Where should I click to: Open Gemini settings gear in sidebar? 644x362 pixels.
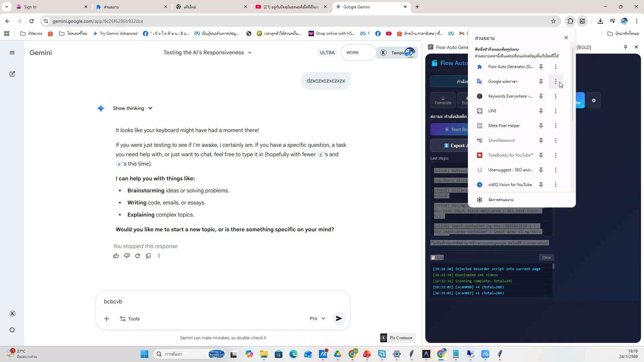(12, 330)
